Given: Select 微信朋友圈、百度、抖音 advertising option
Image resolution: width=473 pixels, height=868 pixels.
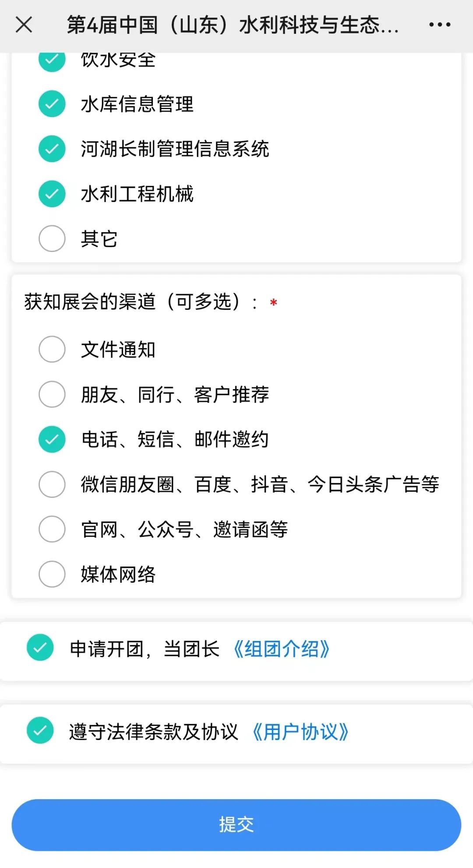Looking at the screenshot, I should [52, 484].
